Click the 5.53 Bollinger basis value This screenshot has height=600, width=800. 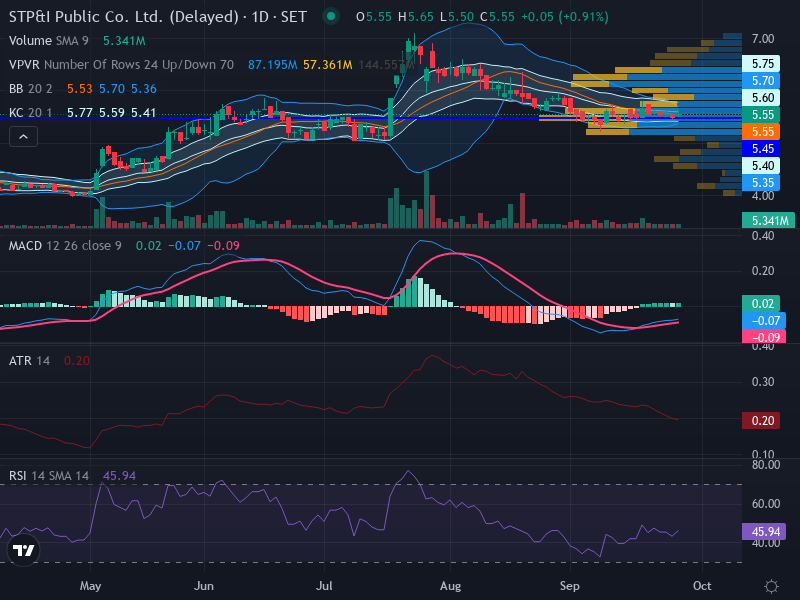[x=80, y=89]
